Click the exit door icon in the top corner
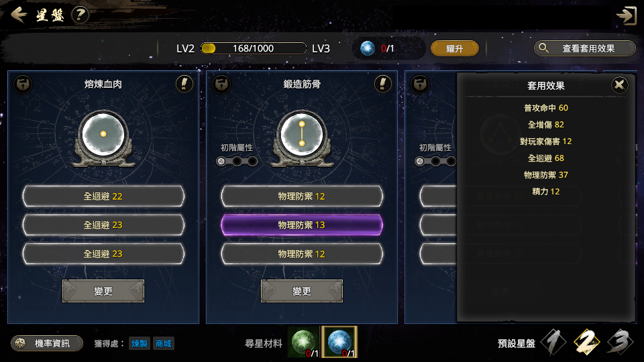 (626, 16)
